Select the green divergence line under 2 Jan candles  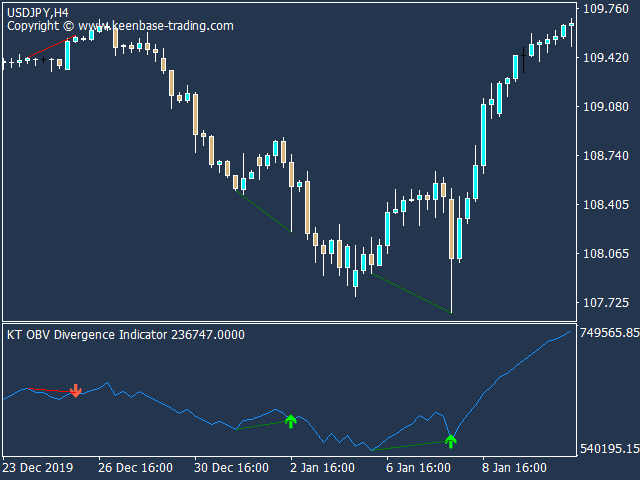263,211
